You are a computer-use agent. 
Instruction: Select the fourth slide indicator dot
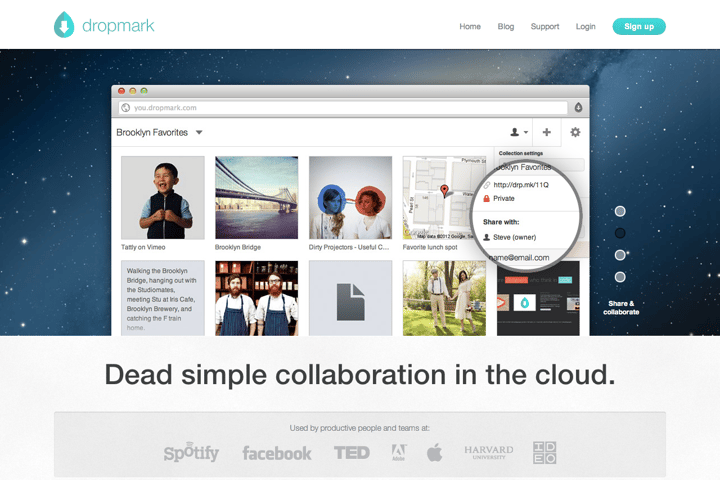click(x=620, y=277)
